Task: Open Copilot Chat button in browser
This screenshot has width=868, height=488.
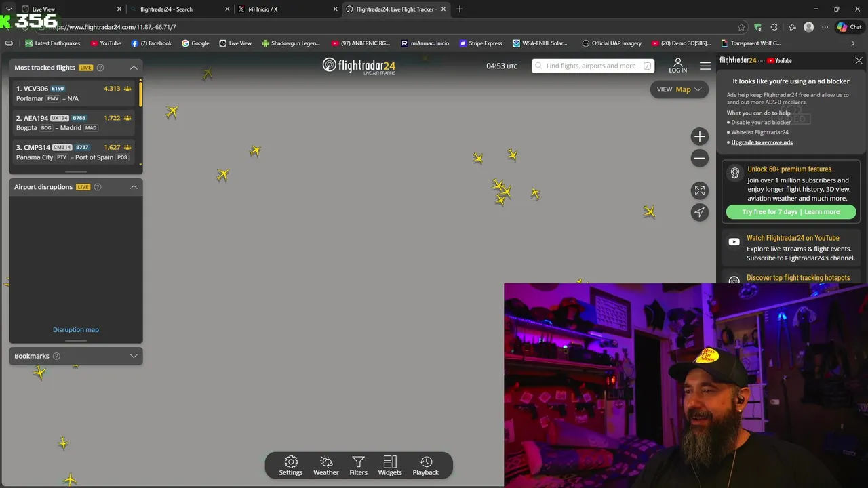Action: (850, 27)
